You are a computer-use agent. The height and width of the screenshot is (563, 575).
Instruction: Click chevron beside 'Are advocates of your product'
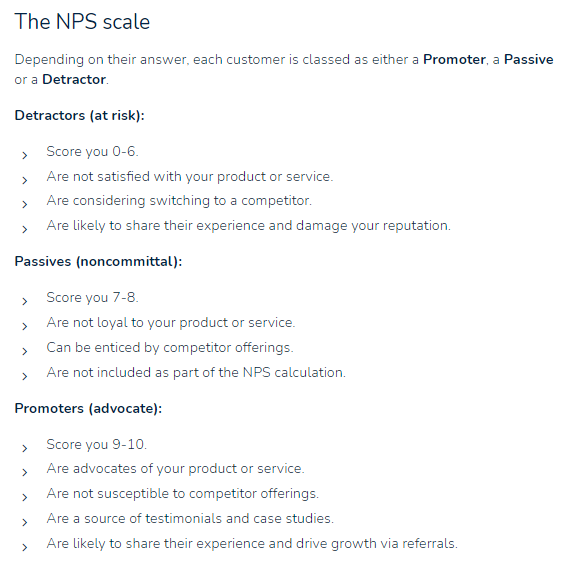tap(25, 472)
